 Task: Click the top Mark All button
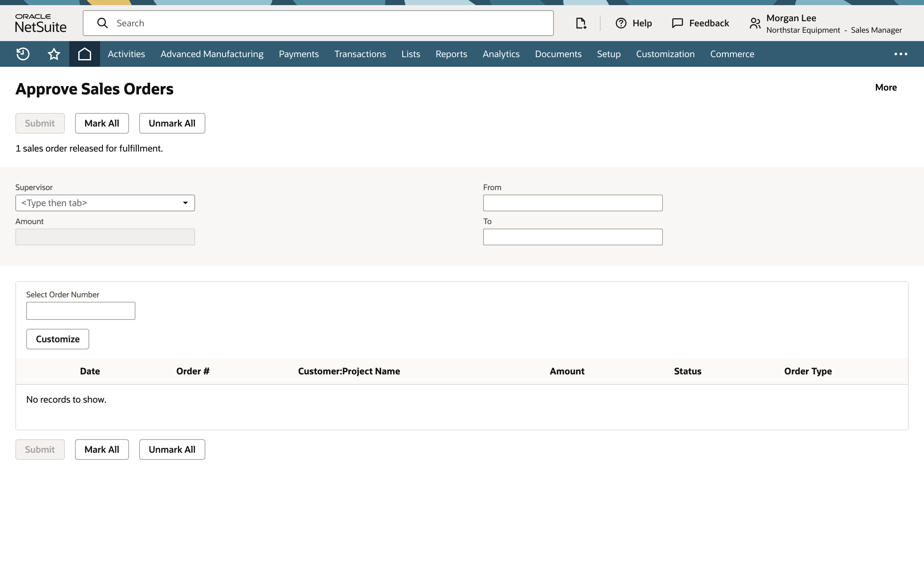point(102,124)
